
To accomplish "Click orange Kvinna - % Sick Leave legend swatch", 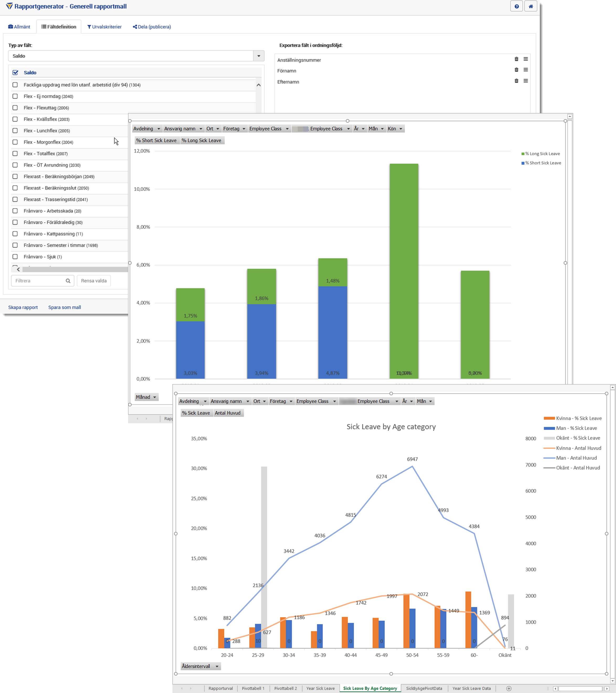I will coord(549,418).
